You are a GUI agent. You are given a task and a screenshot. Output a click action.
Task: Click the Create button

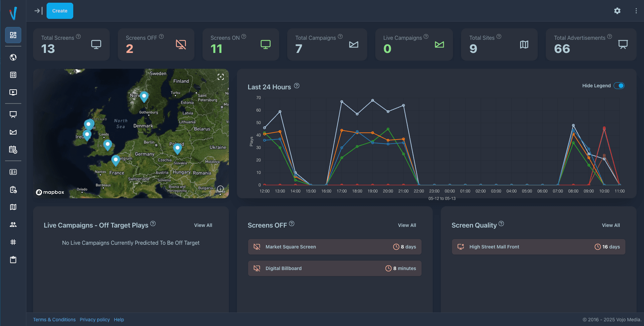[60, 11]
